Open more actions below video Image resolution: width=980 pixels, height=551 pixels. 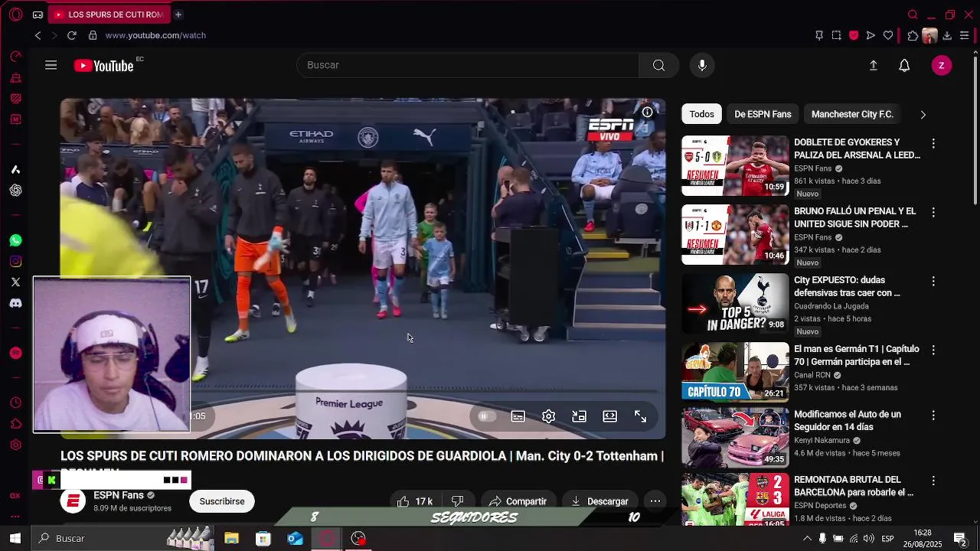[x=655, y=501]
